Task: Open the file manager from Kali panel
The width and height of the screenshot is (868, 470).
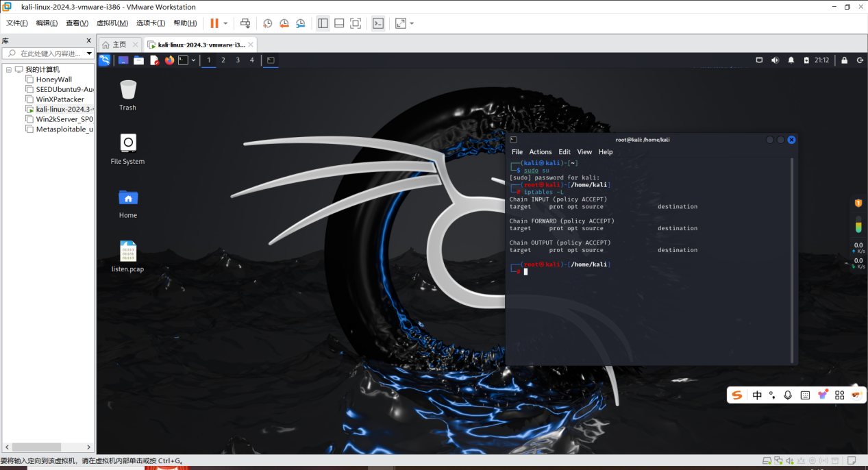Action: click(x=138, y=60)
